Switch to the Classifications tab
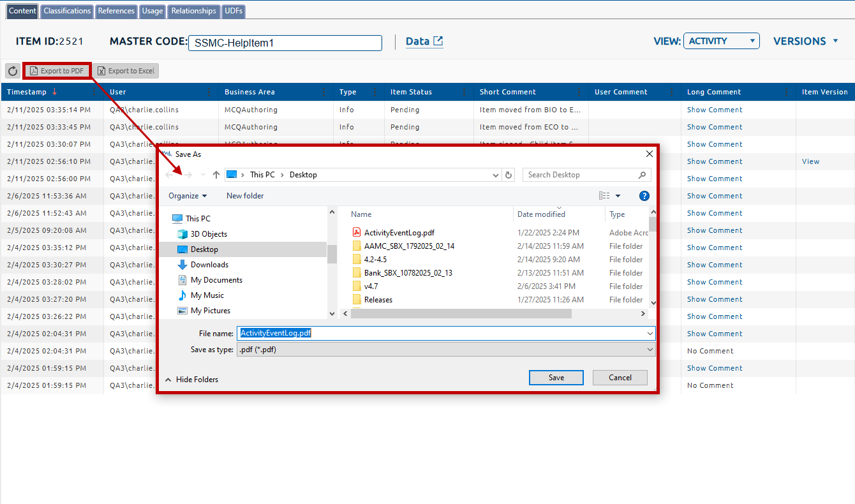This screenshot has height=504, width=855. point(67,11)
